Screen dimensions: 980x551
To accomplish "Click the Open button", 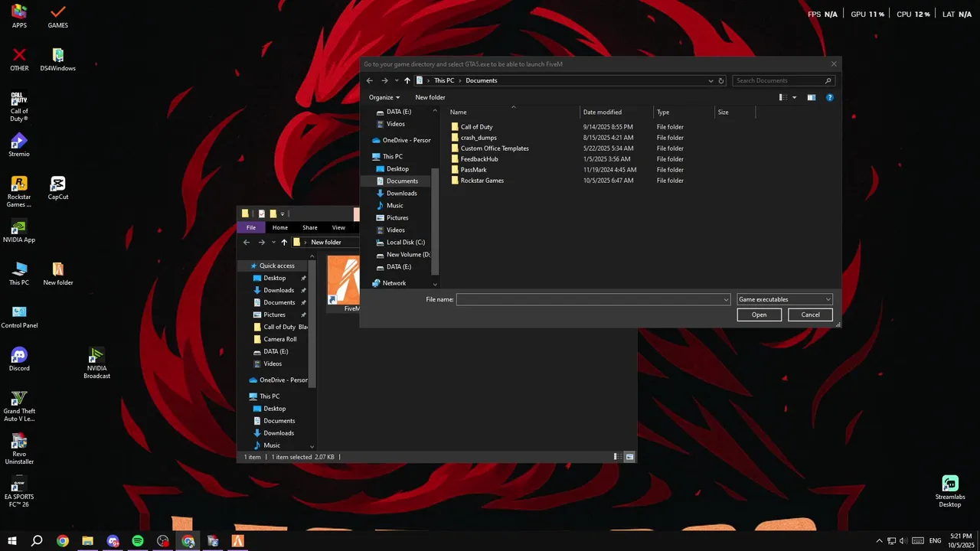I will click(759, 315).
